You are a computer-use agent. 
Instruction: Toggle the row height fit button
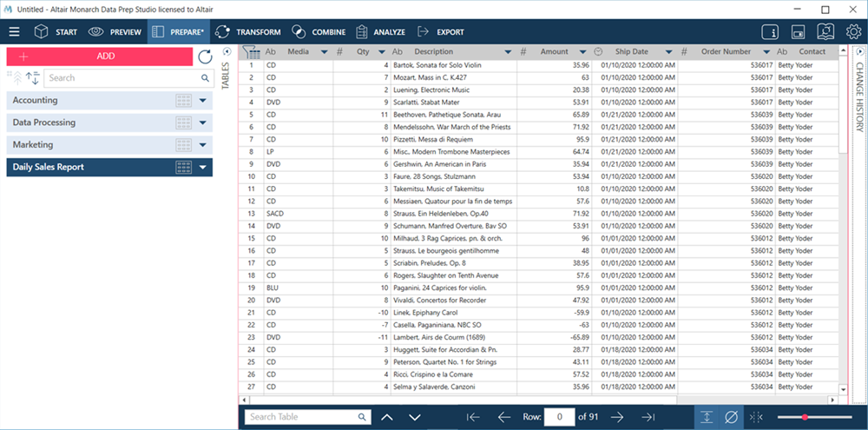click(707, 417)
